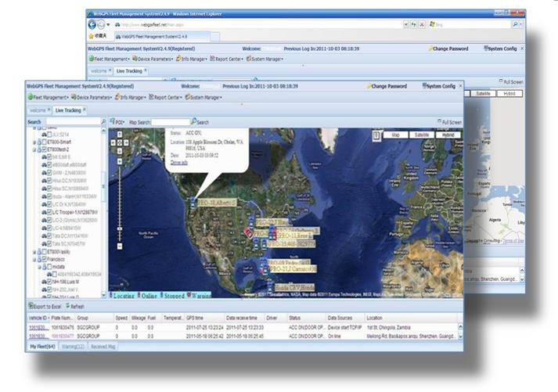Toggle the Tata DC vehicle checkbox
Screen dimensions: 558x392
tap(49, 236)
